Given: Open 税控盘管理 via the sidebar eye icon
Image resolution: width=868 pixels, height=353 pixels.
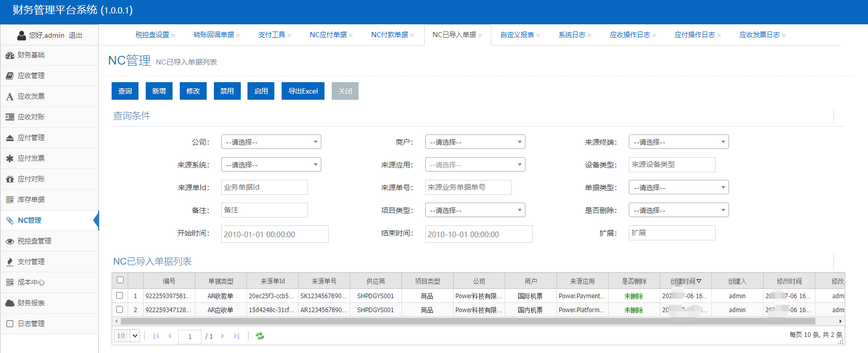Looking at the screenshot, I should (9, 241).
